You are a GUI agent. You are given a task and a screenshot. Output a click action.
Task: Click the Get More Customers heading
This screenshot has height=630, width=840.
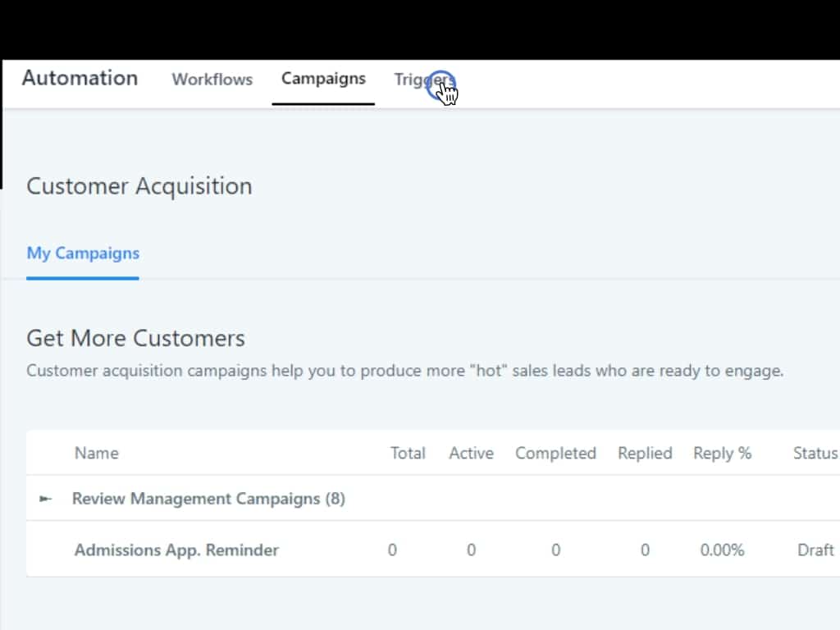[135, 338]
